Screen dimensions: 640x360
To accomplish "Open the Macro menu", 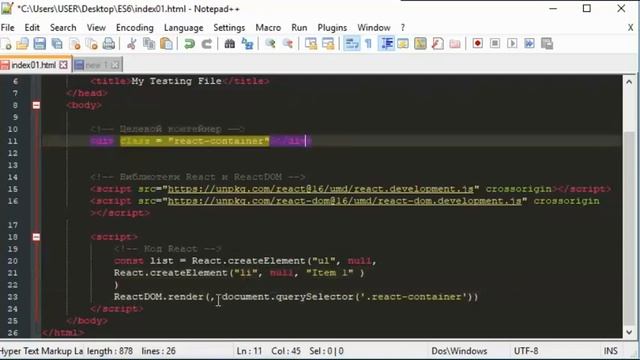I will point(268,27).
